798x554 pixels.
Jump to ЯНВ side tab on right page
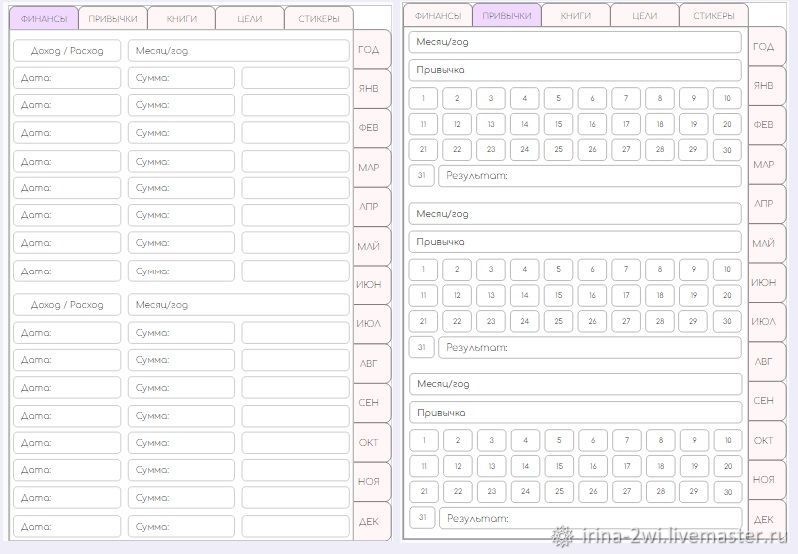(x=766, y=85)
